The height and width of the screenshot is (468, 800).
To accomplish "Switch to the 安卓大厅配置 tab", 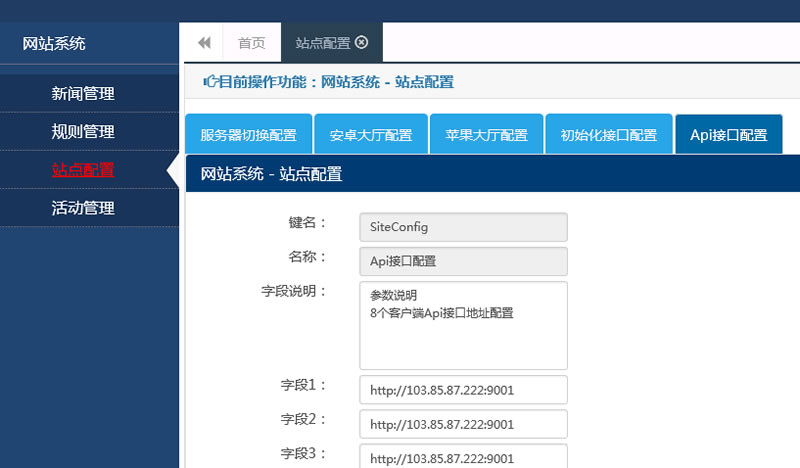I will [371, 135].
